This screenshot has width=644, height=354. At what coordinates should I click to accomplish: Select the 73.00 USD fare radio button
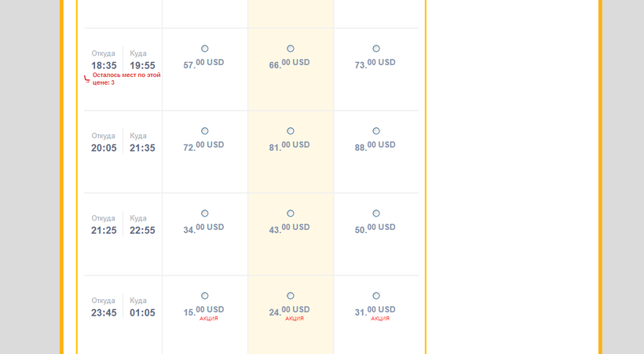click(376, 49)
